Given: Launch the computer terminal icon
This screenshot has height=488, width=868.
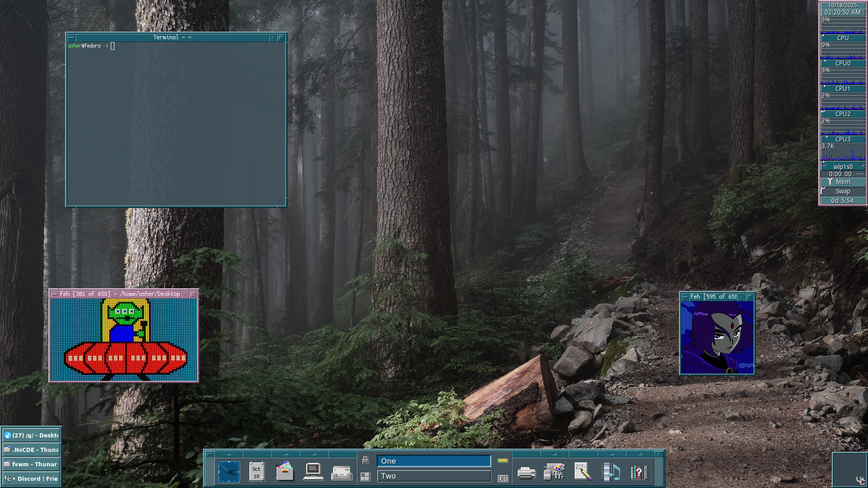Looking at the screenshot, I should 313,472.
